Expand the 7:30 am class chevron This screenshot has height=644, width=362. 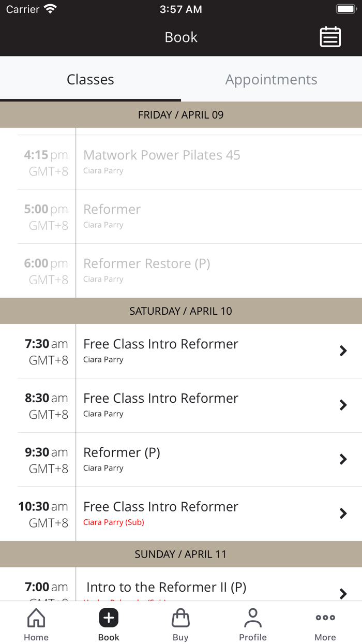coord(343,351)
